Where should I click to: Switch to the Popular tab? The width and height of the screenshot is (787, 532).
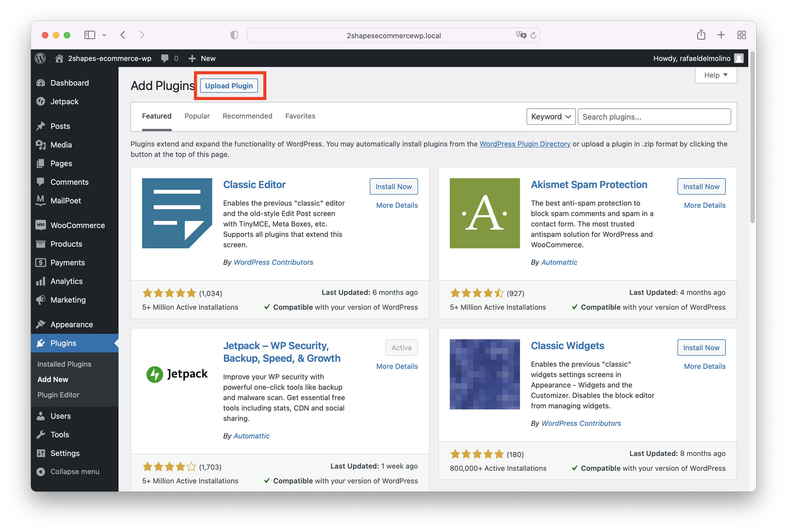click(197, 116)
